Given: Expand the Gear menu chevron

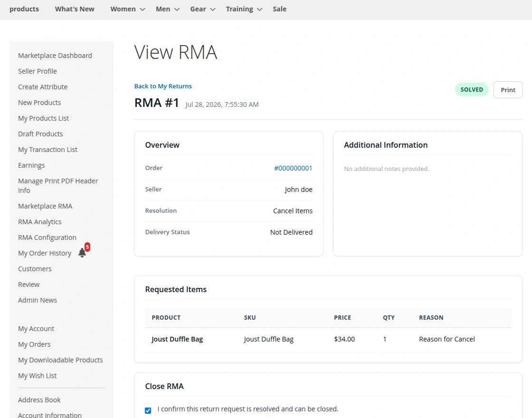Looking at the screenshot, I should (213, 9).
